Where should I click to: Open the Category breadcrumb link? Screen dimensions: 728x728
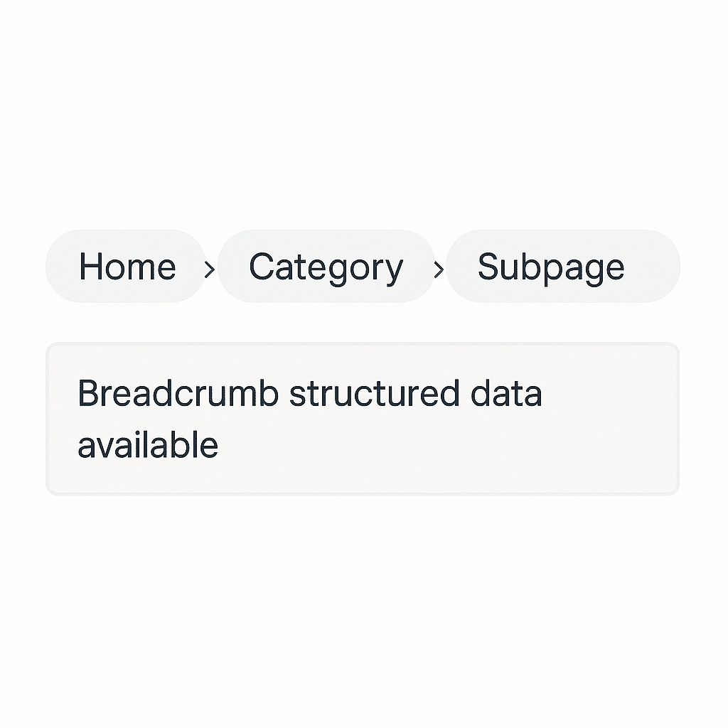(x=326, y=267)
